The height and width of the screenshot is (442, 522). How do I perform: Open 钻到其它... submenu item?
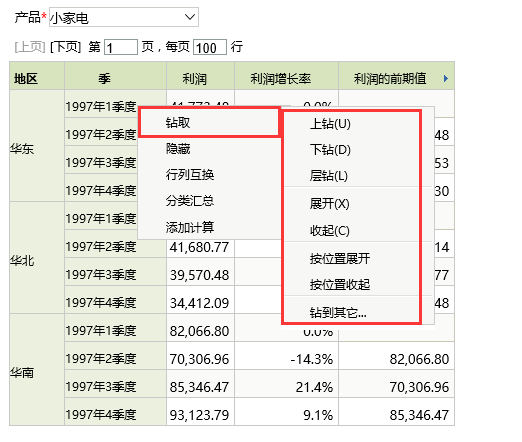(352, 312)
